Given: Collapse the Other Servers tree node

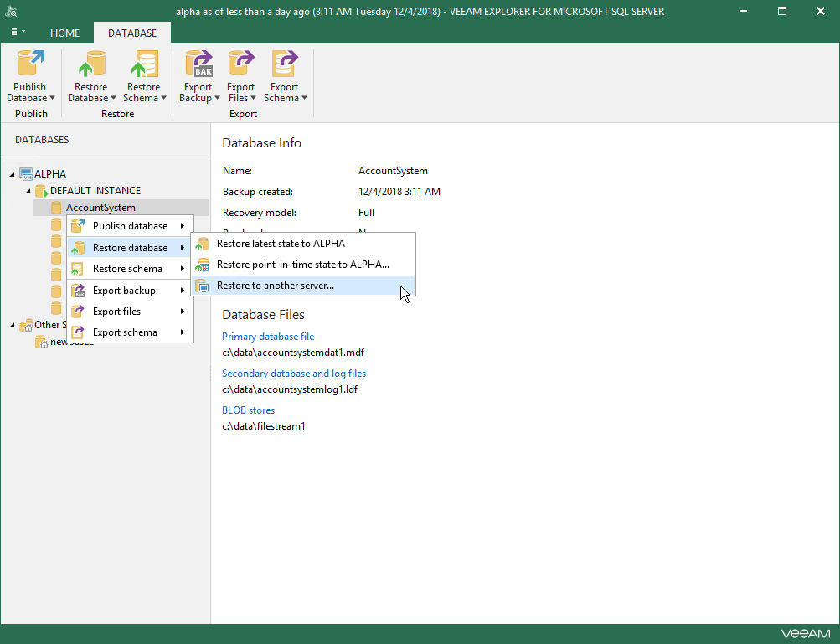Looking at the screenshot, I should (x=13, y=325).
